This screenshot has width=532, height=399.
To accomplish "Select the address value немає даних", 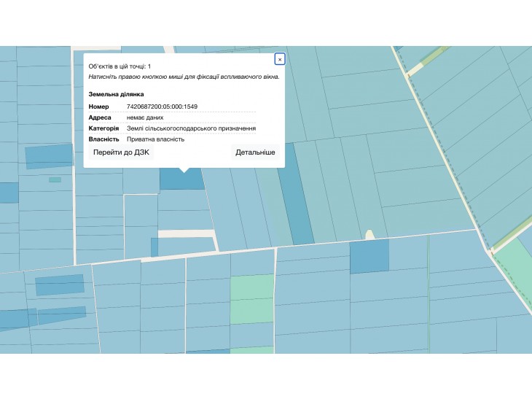I will (x=145, y=117).
